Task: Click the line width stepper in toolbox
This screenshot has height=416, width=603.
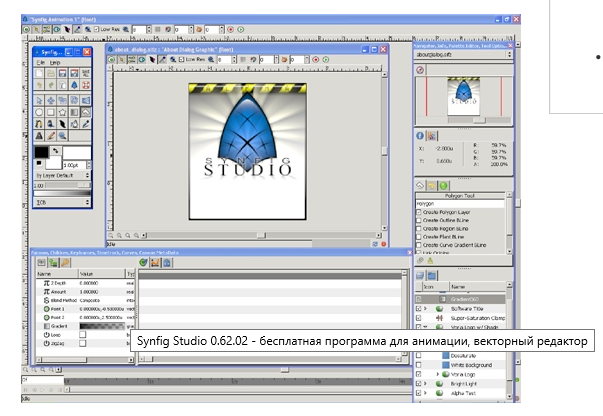Action: (89, 165)
